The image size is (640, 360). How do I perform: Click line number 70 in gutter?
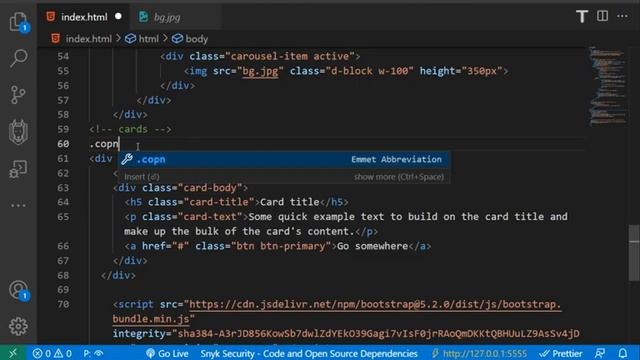click(63, 304)
